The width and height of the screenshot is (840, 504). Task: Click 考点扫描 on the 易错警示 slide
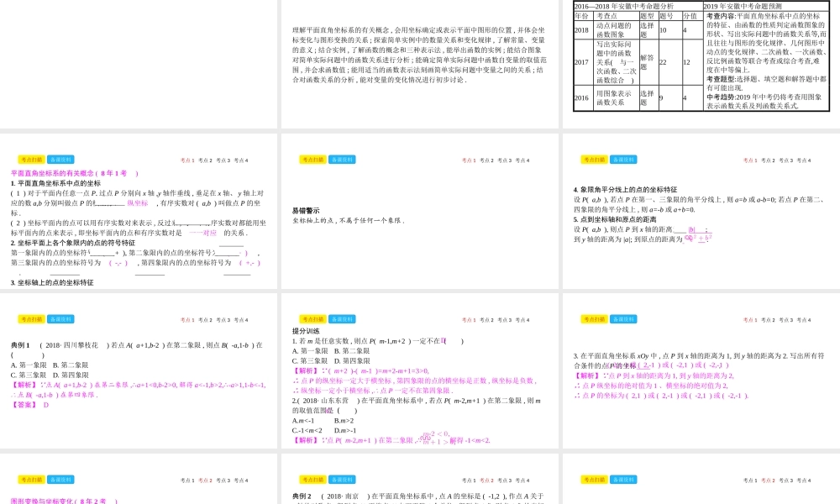(312, 160)
